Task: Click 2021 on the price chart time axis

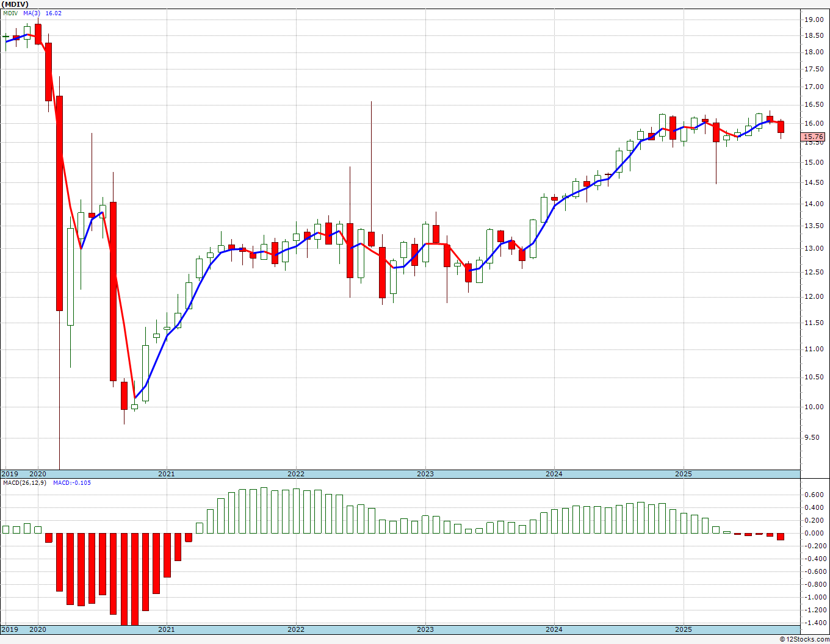Action: (167, 474)
